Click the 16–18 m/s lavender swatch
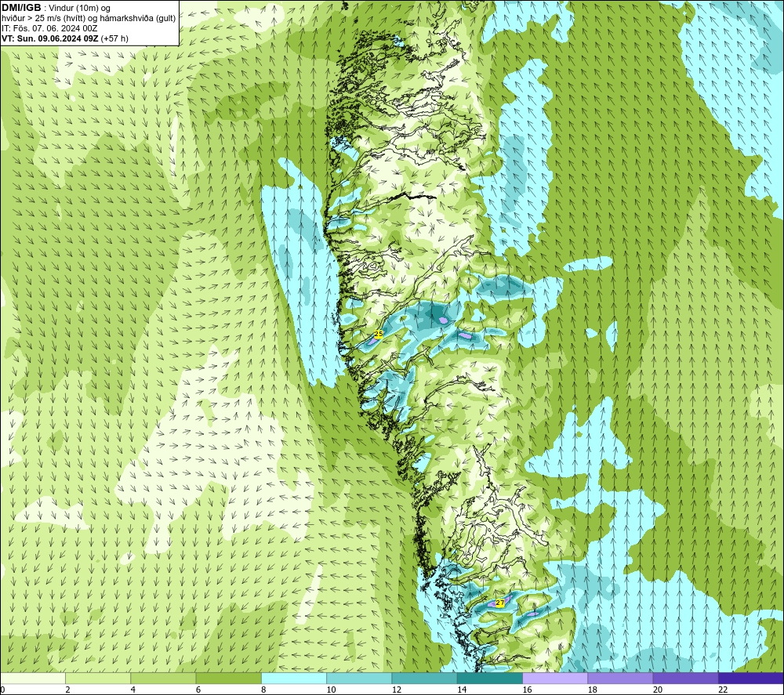 (555, 678)
